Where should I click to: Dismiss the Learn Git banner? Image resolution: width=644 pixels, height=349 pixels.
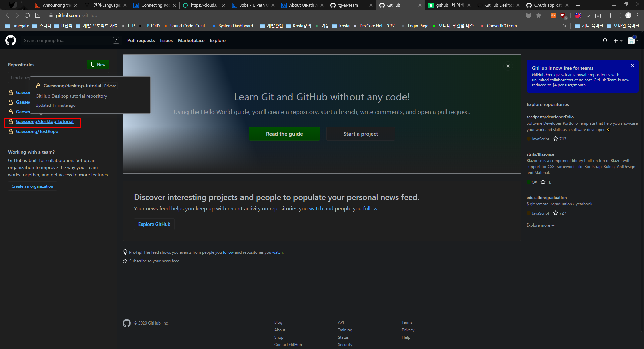508,66
